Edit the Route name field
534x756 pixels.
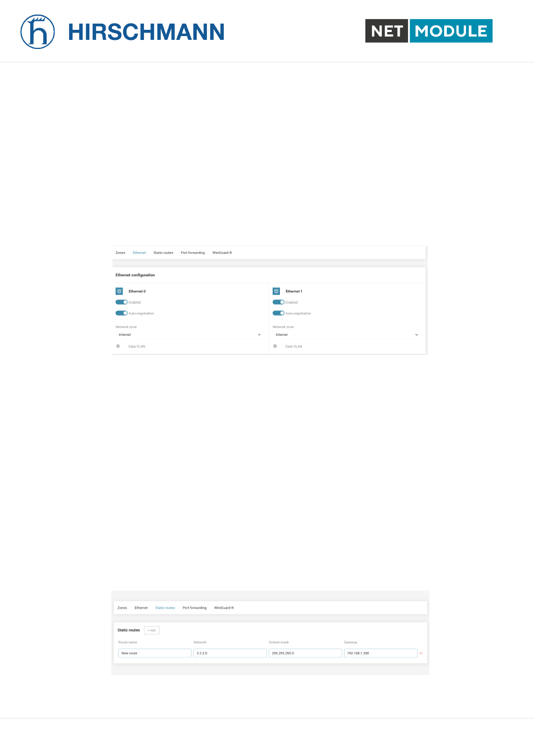click(x=155, y=653)
